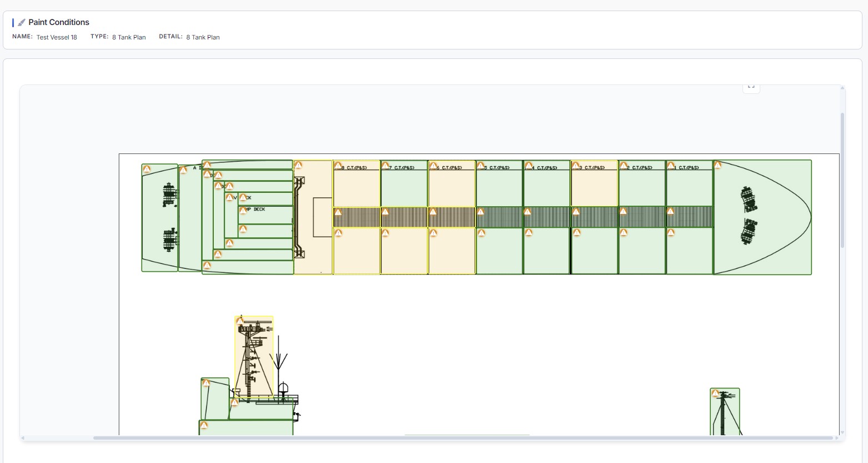The width and height of the screenshot is (868, 463).
Task: Click the horizontal scrollbar under the plan
Action: (462, 438)
